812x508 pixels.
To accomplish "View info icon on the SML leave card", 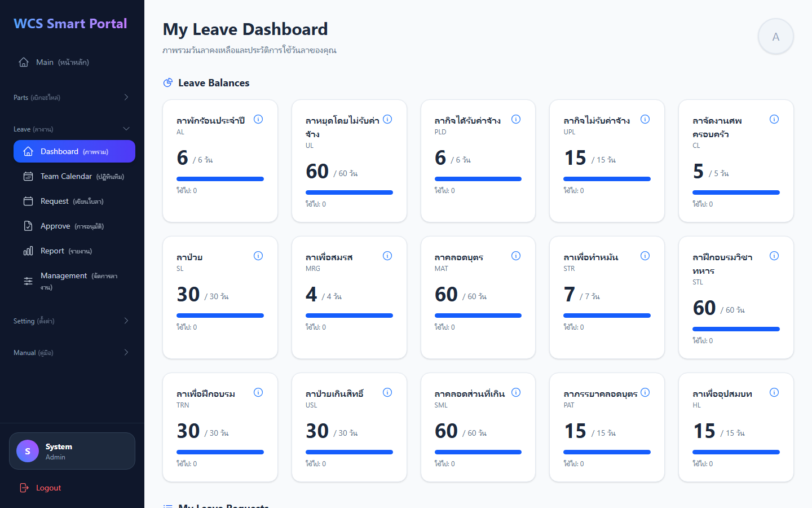I will click(x=516, y=392).
